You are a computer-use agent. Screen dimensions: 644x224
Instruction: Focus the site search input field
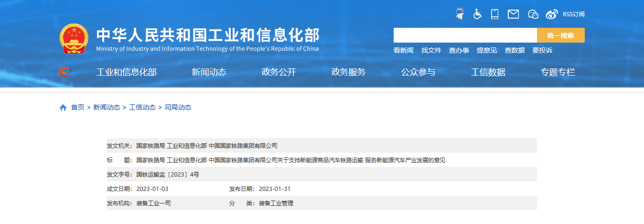465,35
